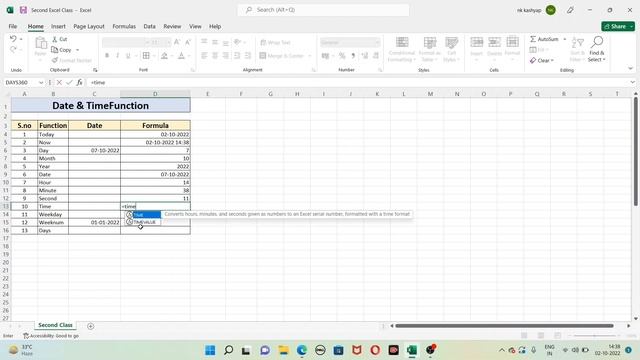Click the Copy button
640x360 pixels.
[x=62, y=50]
